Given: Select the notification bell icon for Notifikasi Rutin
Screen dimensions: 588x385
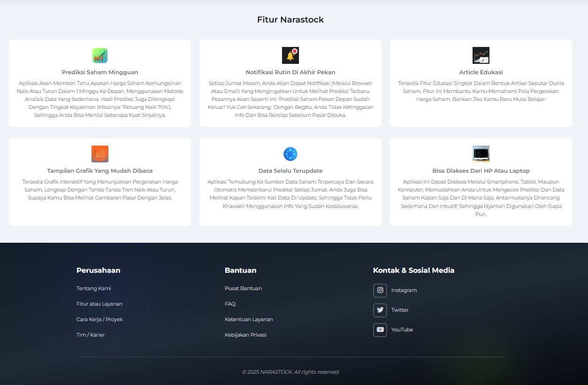Looking at the screenshot, I should tap(290, 55).
